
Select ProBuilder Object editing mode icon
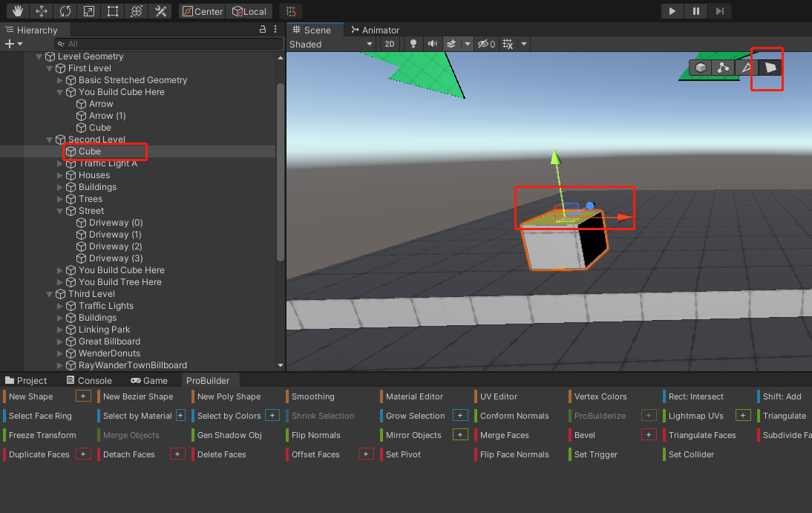[700, 68]
